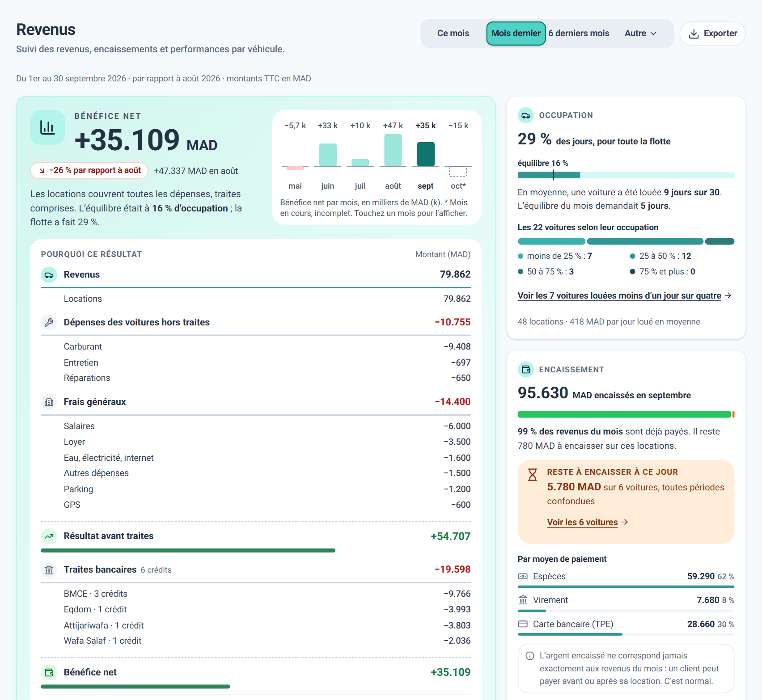The image size is (762, 700).
Task: Select the sept bar in the chart
Action: pyautogui.click(x=426, y=154)
